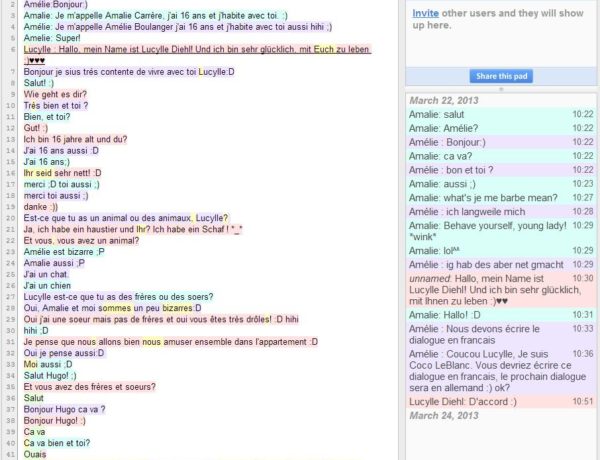Click the resize handle below Share this pad
Screen dimensions: 600x460
tap(502, 89)
